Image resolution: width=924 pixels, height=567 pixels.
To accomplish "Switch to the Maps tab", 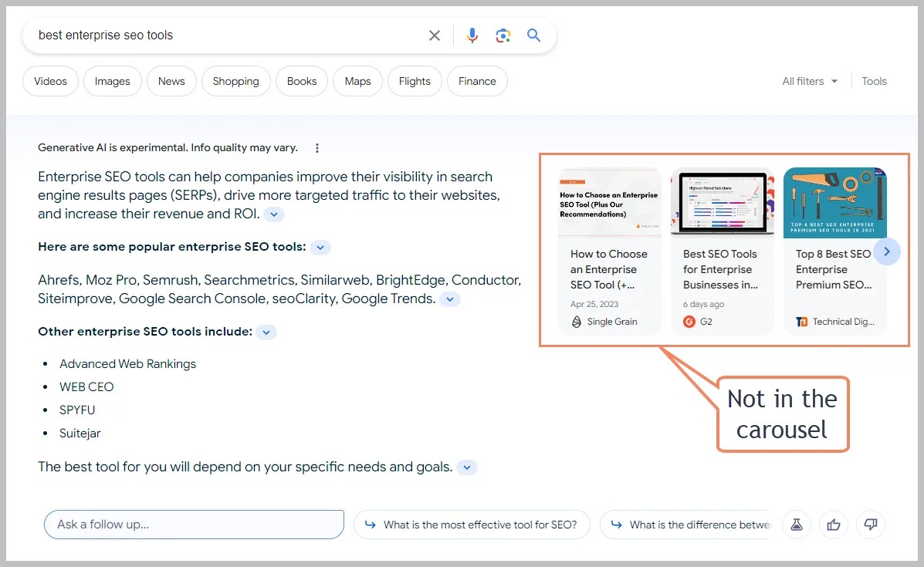I will click(357, 81).
